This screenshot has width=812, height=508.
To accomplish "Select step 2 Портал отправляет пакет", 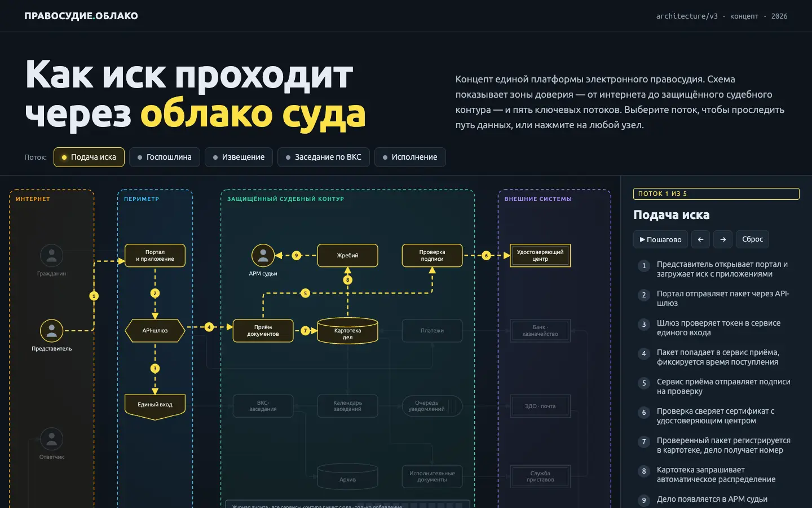I will [716, 299].
